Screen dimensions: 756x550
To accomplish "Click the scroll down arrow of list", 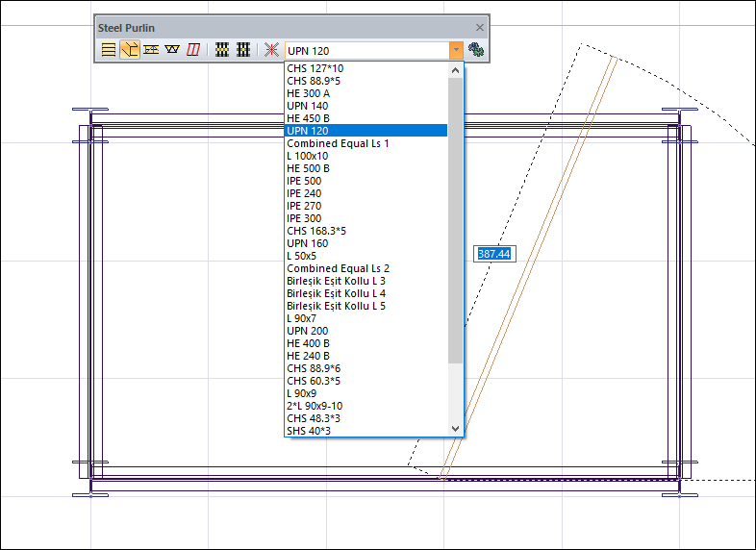I will point(456,429).
